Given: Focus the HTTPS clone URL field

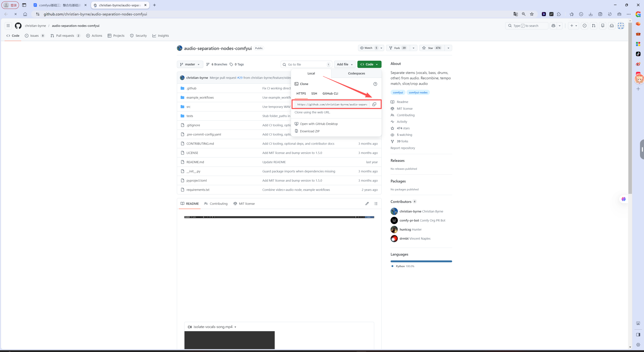Looking at the screenshot, I should coord(332,104).
